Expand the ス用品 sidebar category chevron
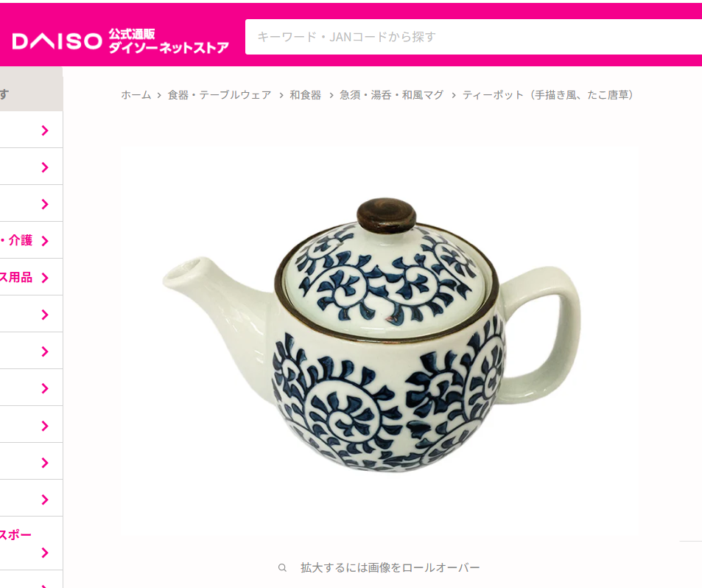The width and height of the screenshot is (702, 588). pyautogui.click(x=45, y=278)
